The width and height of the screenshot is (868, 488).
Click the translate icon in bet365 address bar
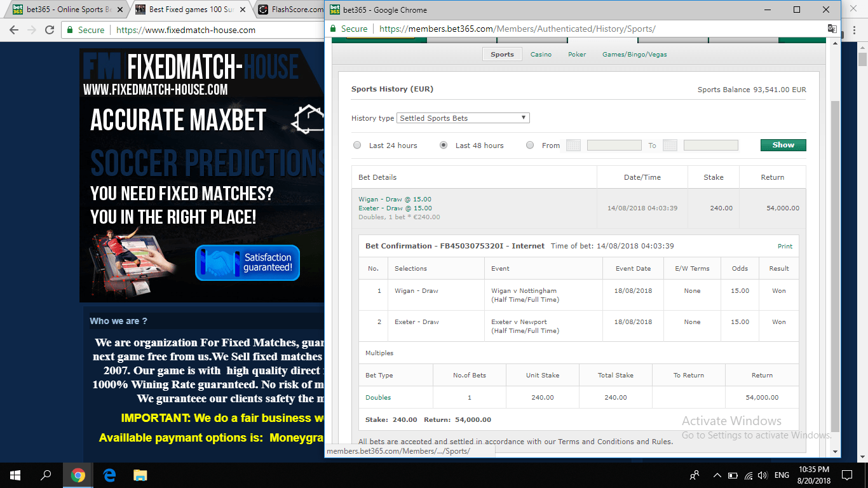(x=832, y=29)
